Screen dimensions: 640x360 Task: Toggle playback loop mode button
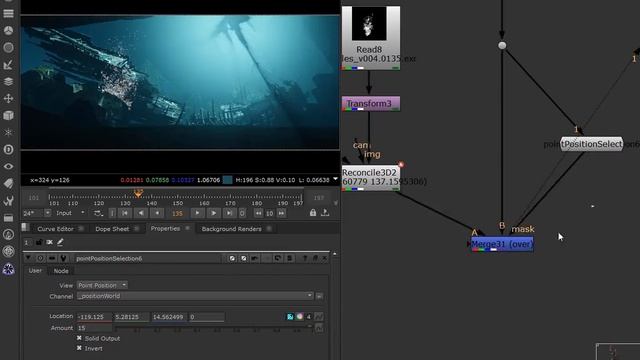point(98,213)
